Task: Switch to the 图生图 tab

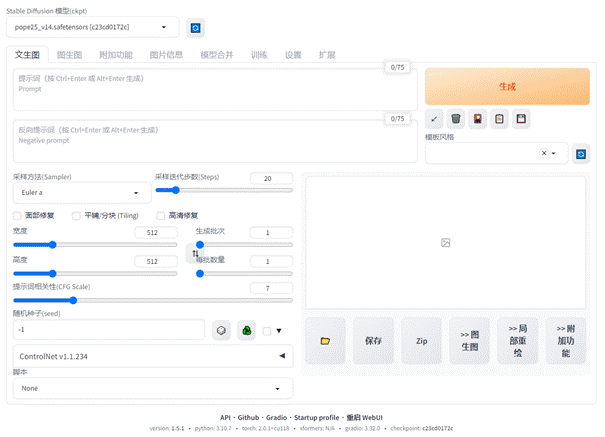Action: pos(69,55)
